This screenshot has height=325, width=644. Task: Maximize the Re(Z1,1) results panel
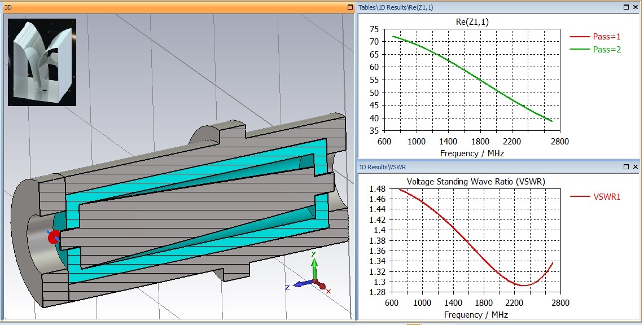point(627,7)
